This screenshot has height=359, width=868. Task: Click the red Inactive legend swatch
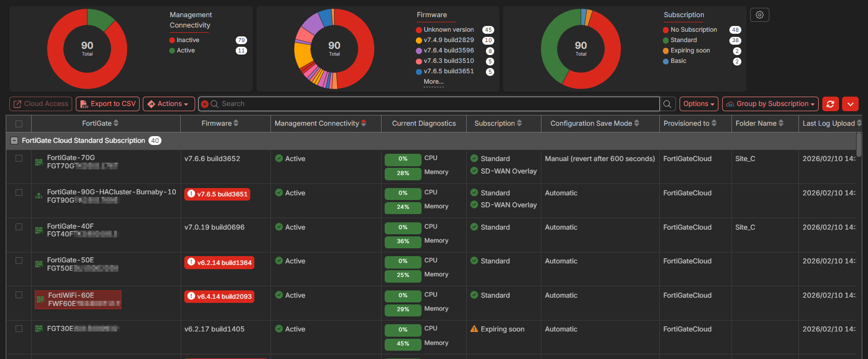[x=172, y=40]
